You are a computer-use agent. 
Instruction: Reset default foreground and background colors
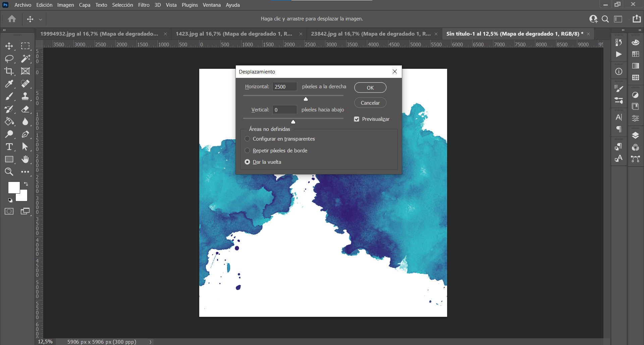click(10, 200)
